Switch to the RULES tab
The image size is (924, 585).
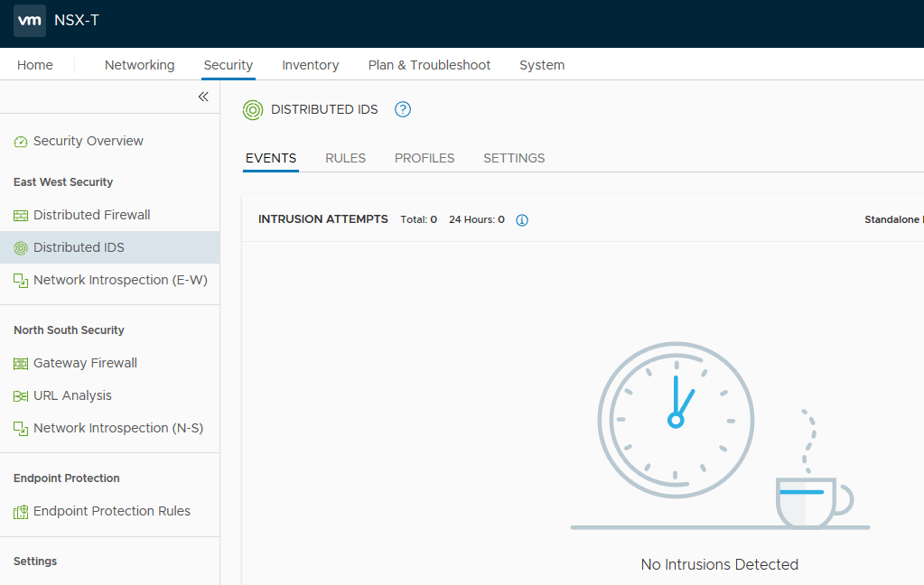(345, 158)
